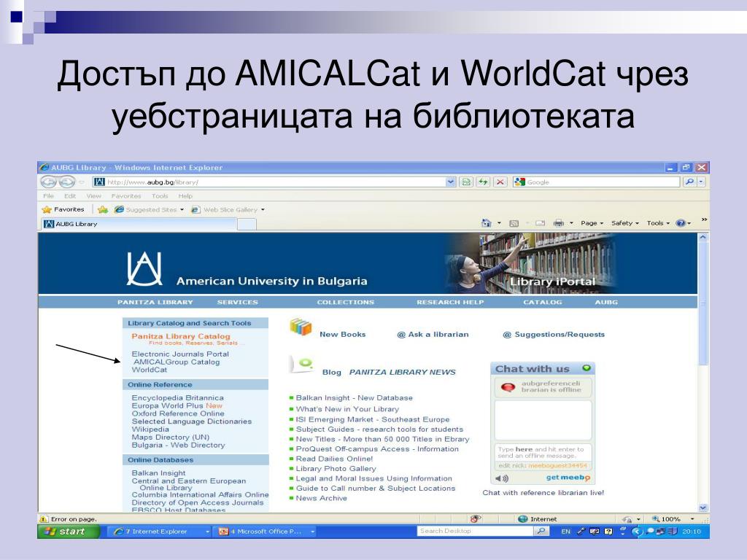Toggle the chat widget sound speaker icon

[502, 478]
